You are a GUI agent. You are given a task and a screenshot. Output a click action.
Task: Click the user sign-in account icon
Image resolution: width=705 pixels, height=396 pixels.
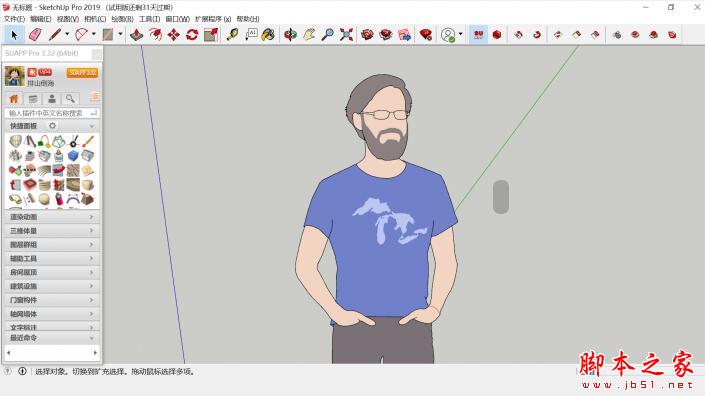[448, 35]
